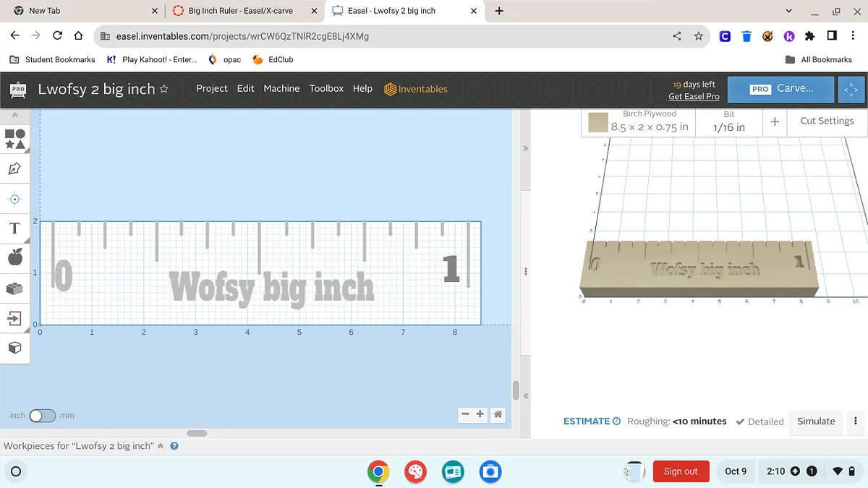Star the Lwofsy 2 big inch project
This screenshot has height=488, width=868.
point(164,89)
